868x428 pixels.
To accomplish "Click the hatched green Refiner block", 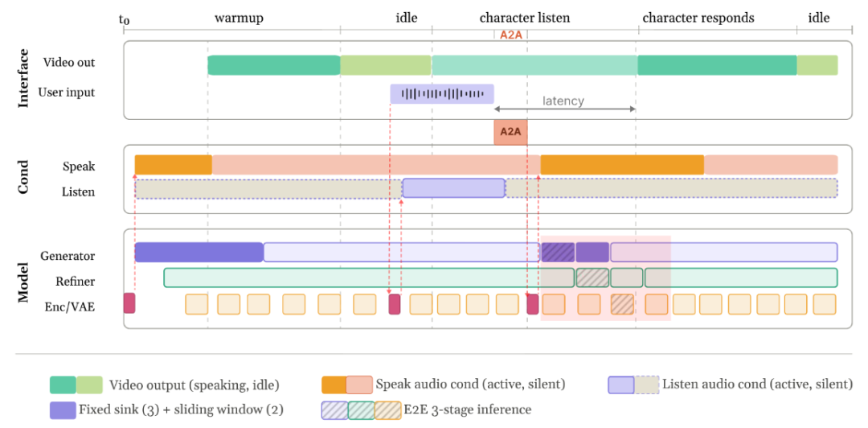I will tap(592, 278).
